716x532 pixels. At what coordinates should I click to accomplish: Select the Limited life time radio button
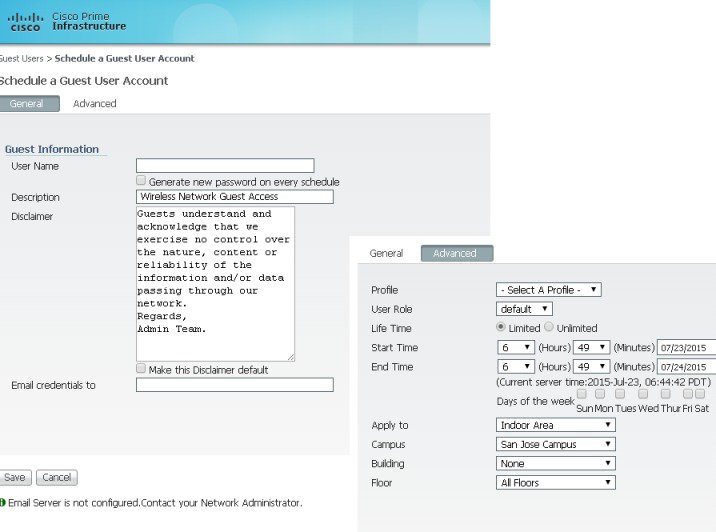(501, 327)
